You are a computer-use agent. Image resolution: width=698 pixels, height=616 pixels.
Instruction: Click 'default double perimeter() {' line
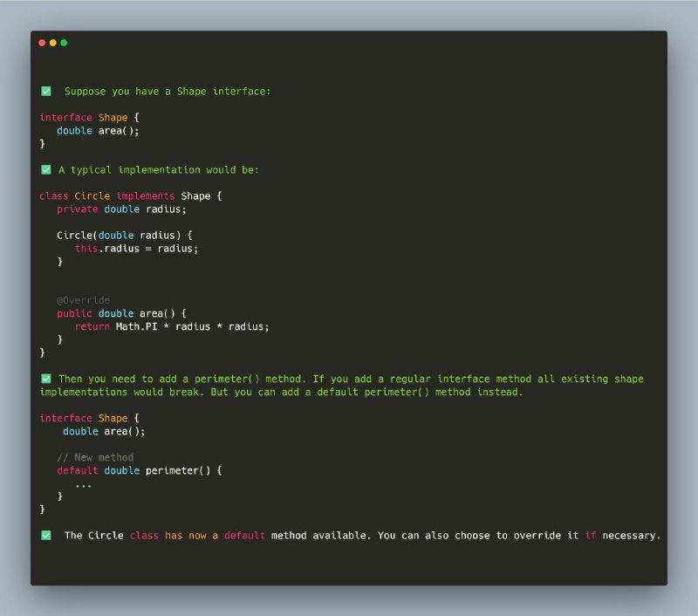tap(140, 470)
